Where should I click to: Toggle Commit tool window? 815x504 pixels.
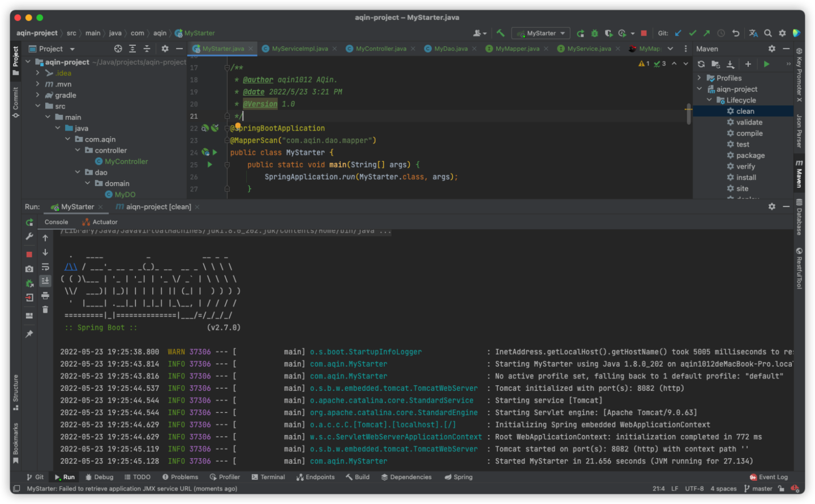coord(16,102)
